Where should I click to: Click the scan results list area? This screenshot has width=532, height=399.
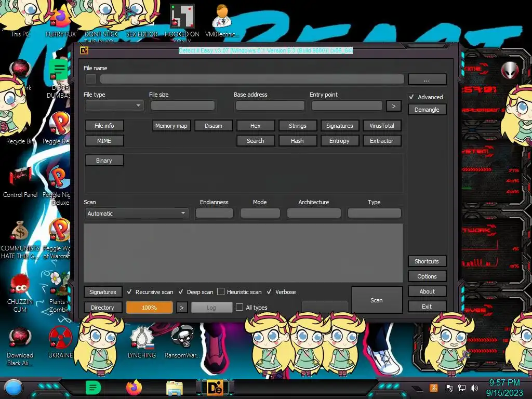(x=243, y=253)
